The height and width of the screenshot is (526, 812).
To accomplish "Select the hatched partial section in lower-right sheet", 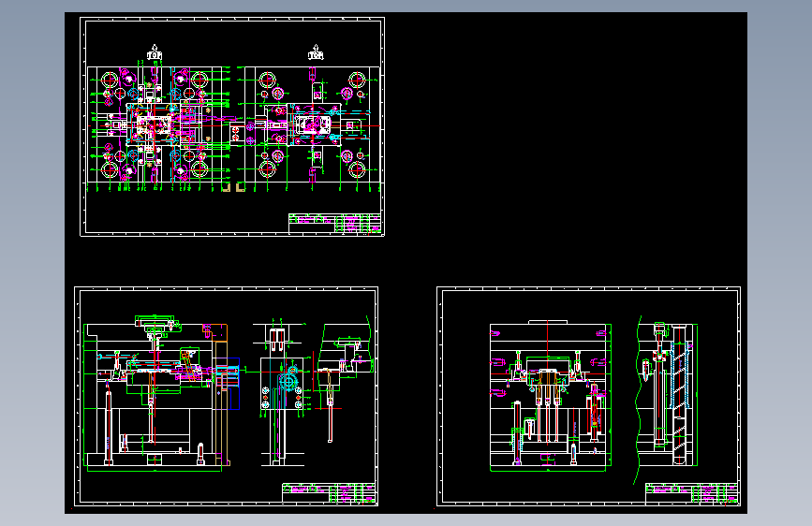I will click(666, 401).
